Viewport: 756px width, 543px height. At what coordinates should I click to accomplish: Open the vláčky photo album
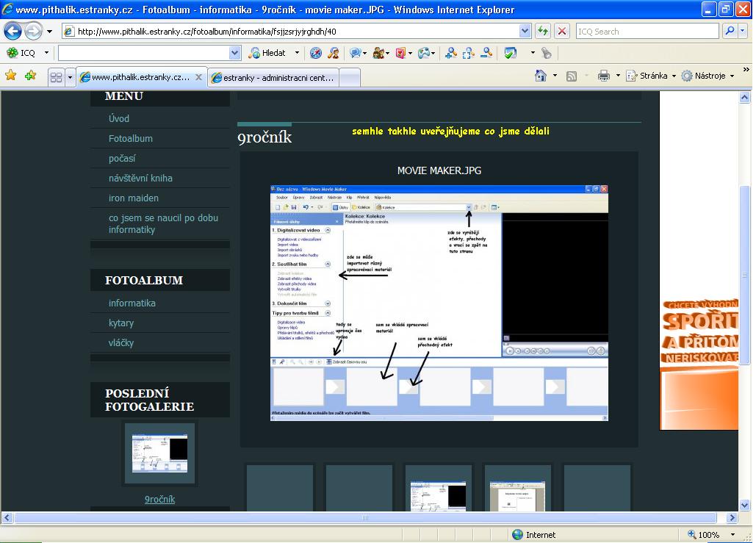[121, 343]
